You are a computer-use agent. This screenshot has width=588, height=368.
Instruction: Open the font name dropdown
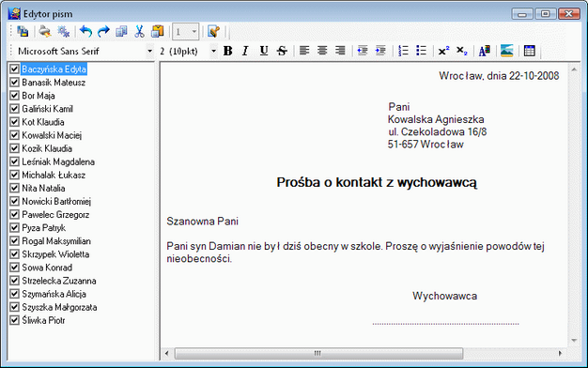point(149,51)
